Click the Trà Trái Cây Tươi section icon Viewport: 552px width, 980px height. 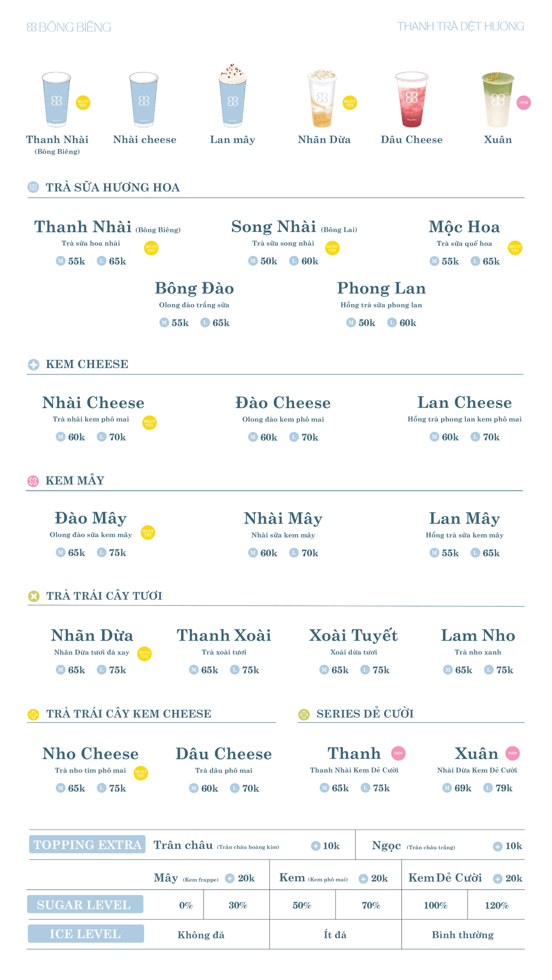34,596
